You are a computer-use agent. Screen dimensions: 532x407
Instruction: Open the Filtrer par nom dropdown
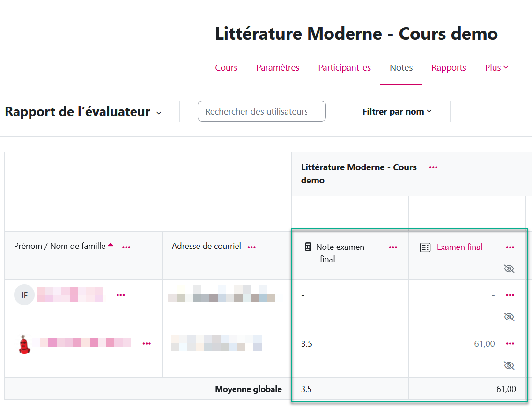point(397,112)
